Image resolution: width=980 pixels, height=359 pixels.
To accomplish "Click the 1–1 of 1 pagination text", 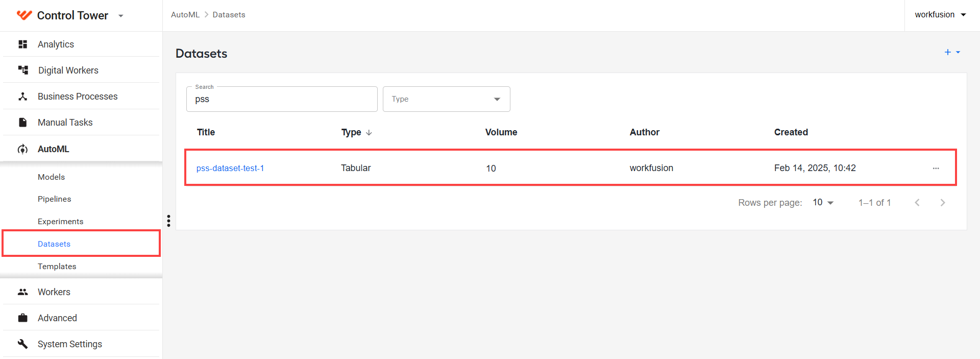I will pos(875,203).
